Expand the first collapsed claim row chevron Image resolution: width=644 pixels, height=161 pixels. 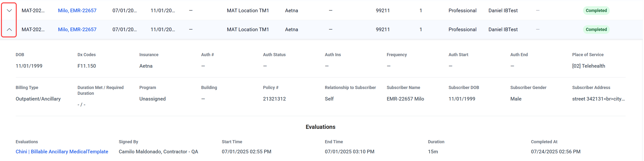(9, 11)
